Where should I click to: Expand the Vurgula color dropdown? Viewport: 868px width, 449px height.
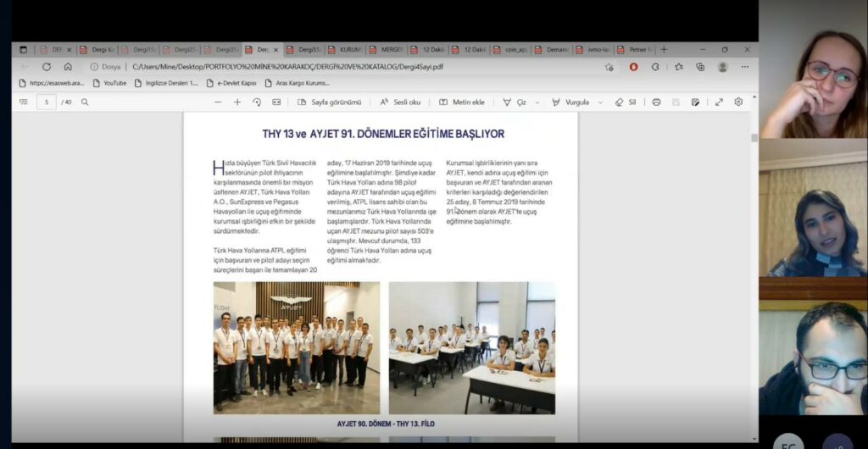[600, 103]
